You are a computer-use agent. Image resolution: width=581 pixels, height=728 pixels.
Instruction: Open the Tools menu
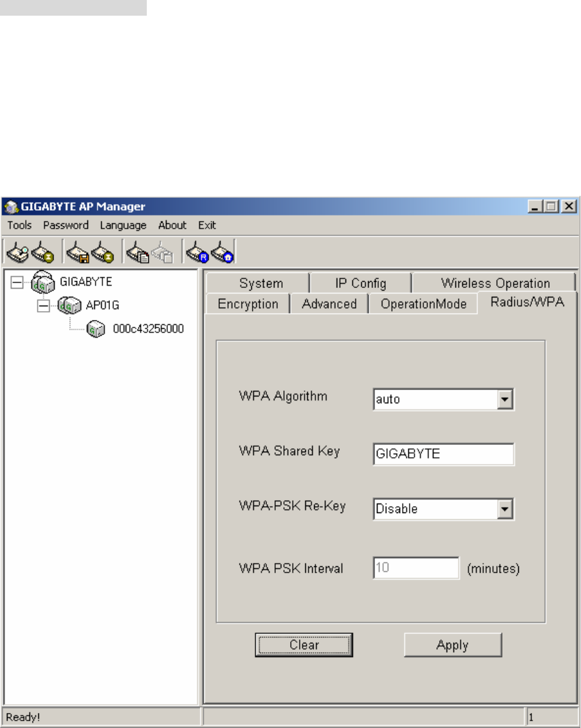tap(20, 225)
